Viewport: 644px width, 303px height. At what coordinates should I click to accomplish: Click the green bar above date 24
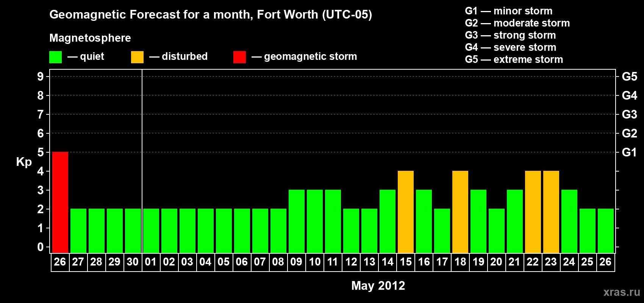coord(569,221)
